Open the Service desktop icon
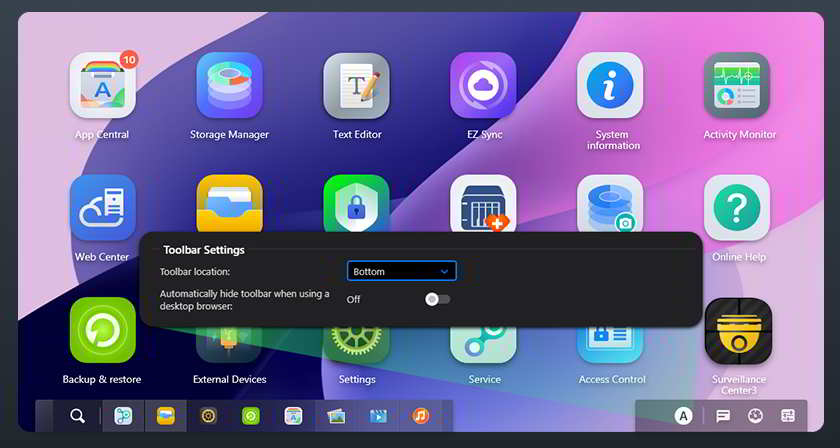The height and width of the screenshot is (448, 840). pyautogui.click(x=483, y=345)
